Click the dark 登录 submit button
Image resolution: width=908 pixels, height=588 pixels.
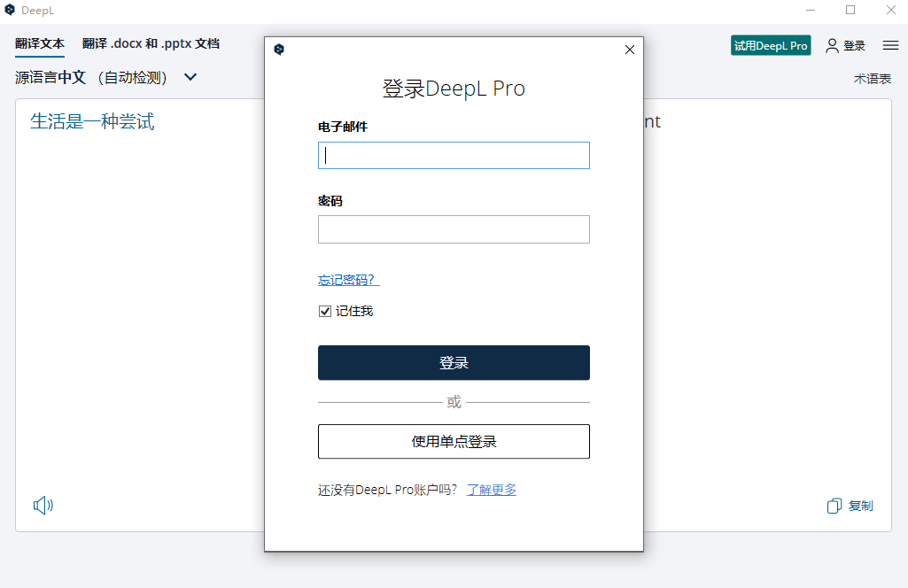(454, 363)
